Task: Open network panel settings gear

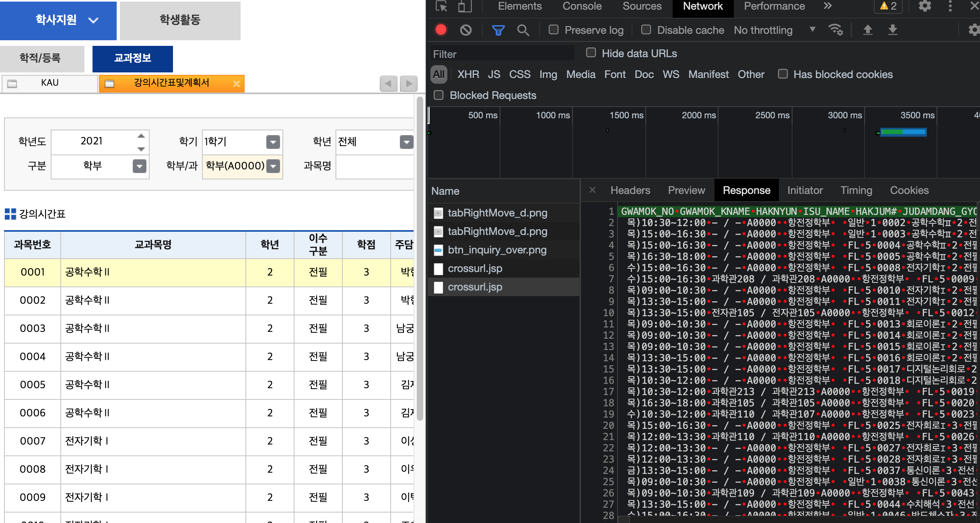Action: (x=974, y=30)
